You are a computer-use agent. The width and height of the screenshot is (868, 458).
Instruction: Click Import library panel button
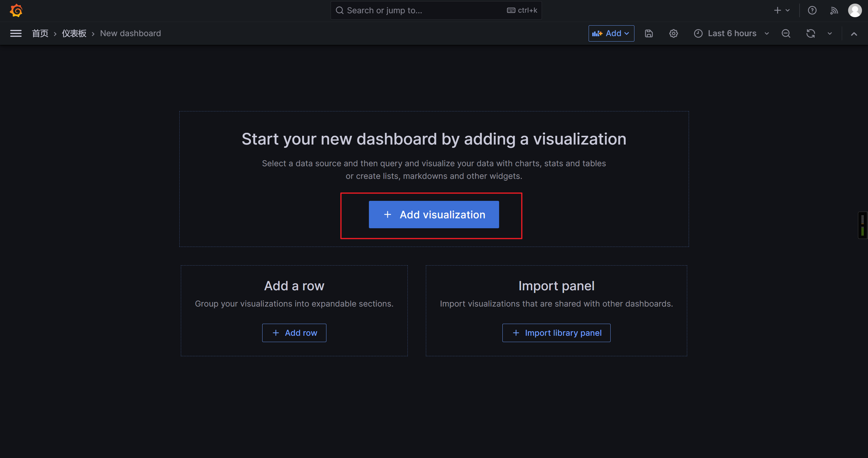pyautogui.click(x=556, y=333)
